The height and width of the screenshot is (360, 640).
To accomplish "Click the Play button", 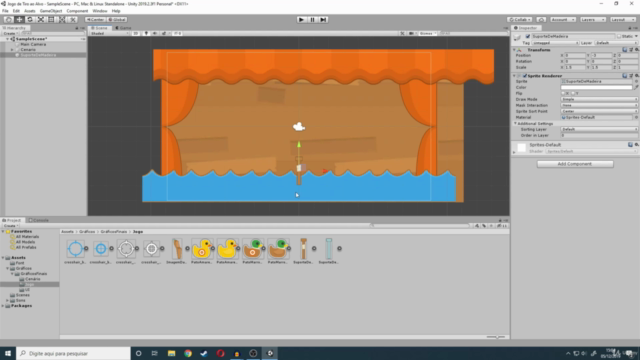I will pyautogui.click(x=301, y=20).
